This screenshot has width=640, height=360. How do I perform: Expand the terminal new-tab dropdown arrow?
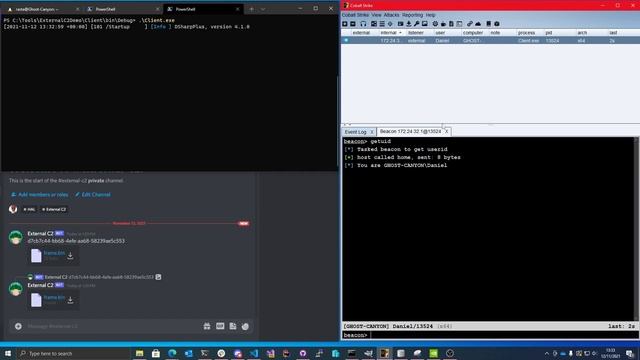click(263, 9)
